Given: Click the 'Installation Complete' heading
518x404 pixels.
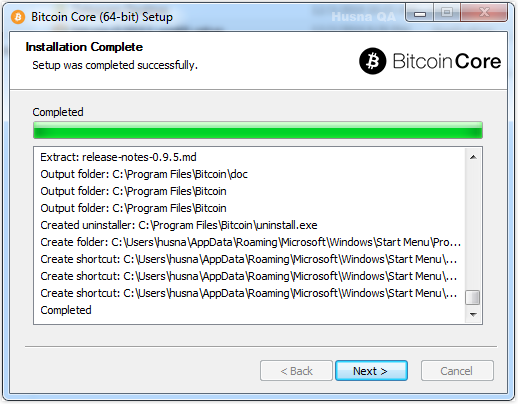Looking at the screenshot, I should point(84,47).
